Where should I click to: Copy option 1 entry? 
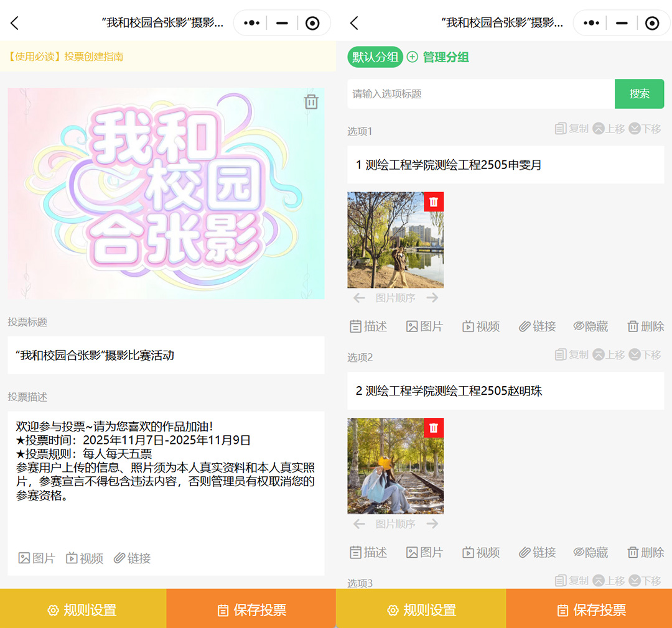[571, 129]
